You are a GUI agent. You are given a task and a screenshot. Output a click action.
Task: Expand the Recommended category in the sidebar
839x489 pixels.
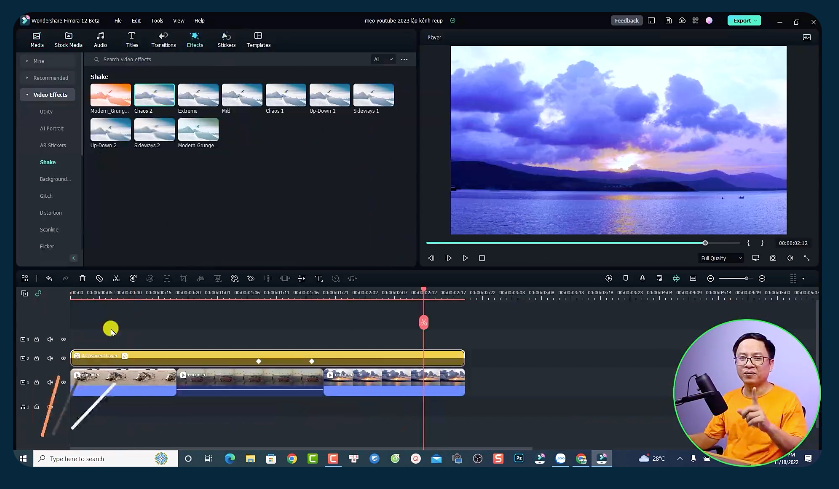point(49,78)
